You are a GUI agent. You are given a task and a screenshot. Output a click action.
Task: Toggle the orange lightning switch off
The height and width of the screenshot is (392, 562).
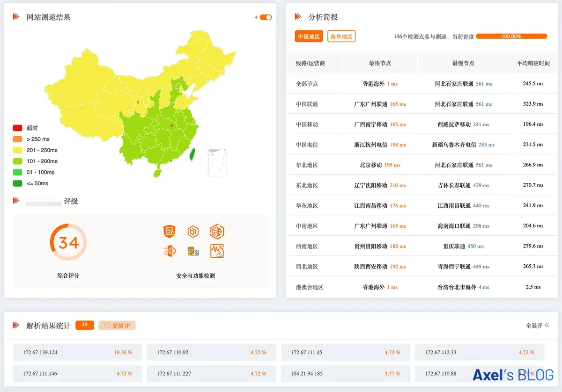pos(266,17)
